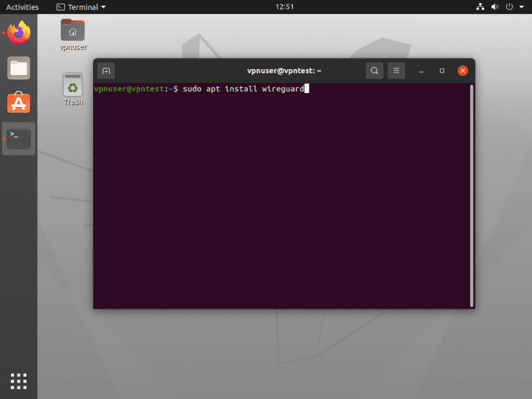Maximize the terminal window
The image size is (532, 399).
[x=442, y=70]
